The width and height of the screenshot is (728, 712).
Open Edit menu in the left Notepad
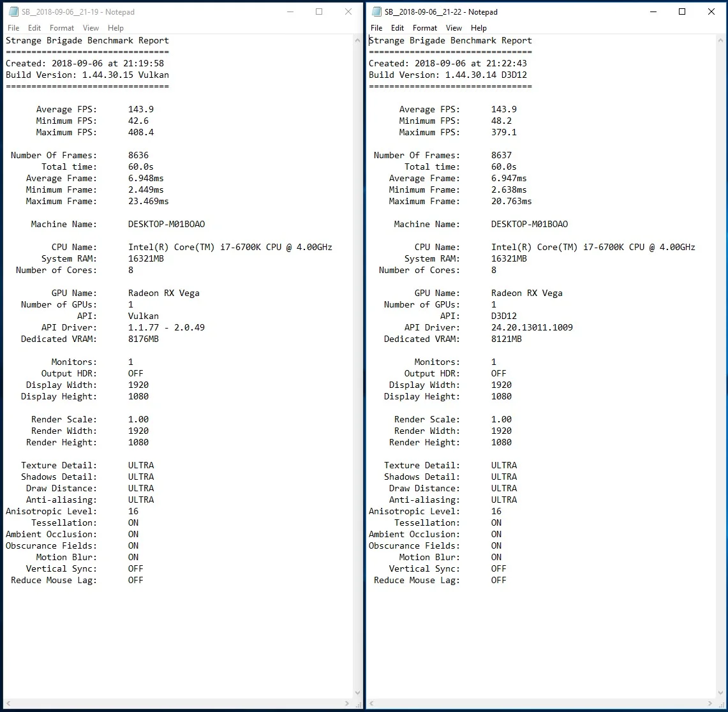[34, 28]
